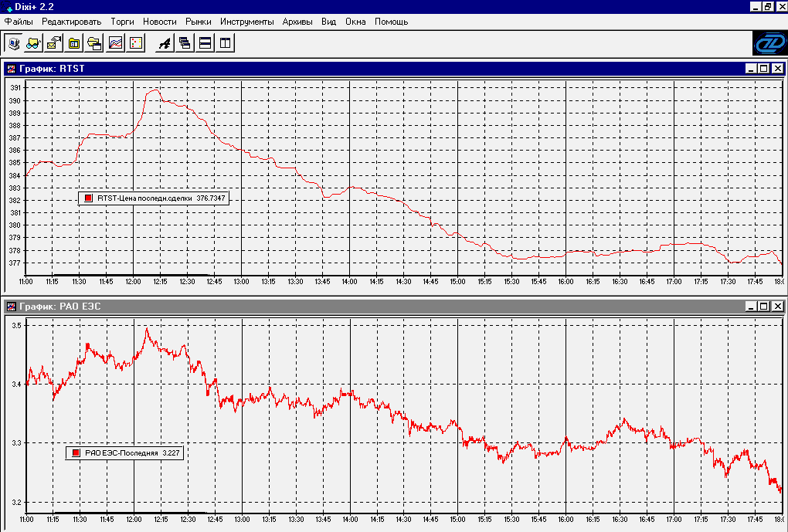Click the 3.227 value in РАО ЕЭС legend
This screenshot has height=532, width=788.
[171, 452]
